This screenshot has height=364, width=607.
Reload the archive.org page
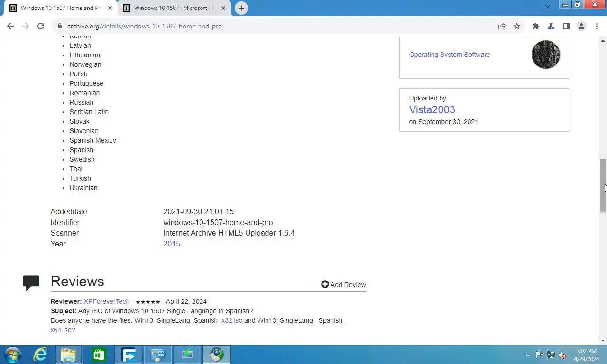[x=41, y=26]
